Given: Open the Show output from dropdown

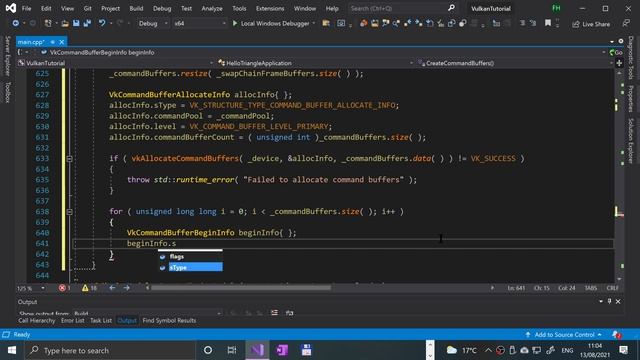Looking at the screenshot, I should 147,313.
